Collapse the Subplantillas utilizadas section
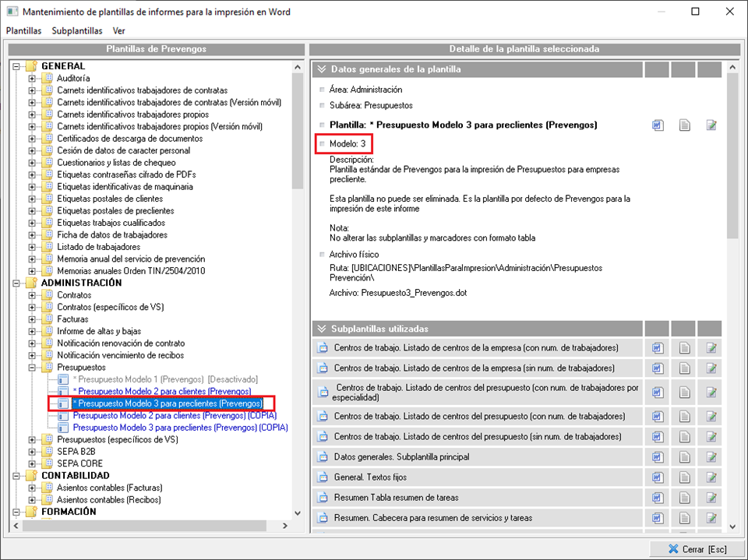Image resolution: width=748 pixels, height=560 pixels. click(321, 329)
